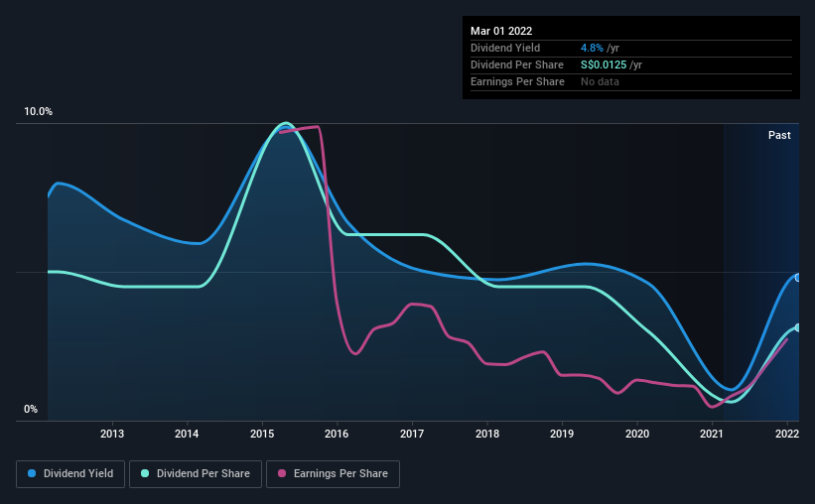Click the Past region label

pyautogui.click(x=779, y=135)
